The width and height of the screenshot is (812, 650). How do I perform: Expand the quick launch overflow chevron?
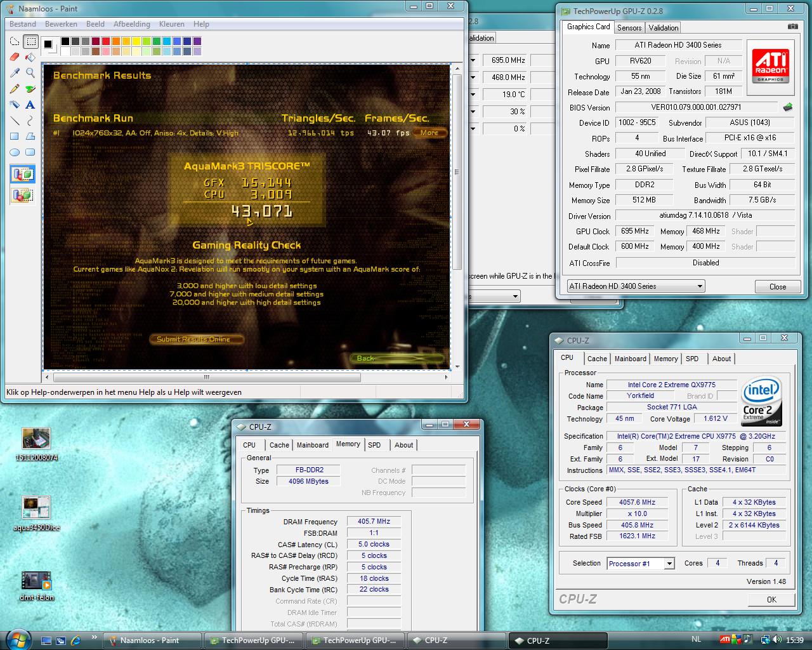click(x=95, y=637)
